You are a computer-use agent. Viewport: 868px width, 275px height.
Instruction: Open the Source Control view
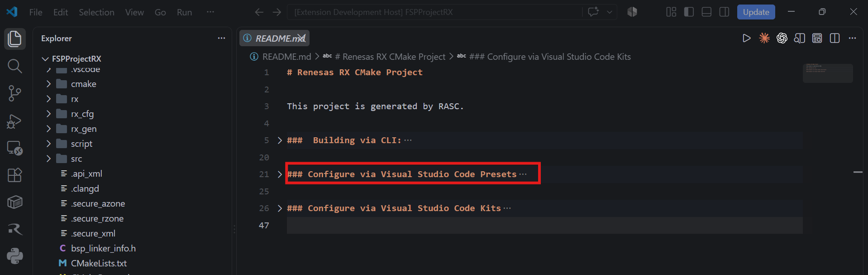(x=14, y=93)
